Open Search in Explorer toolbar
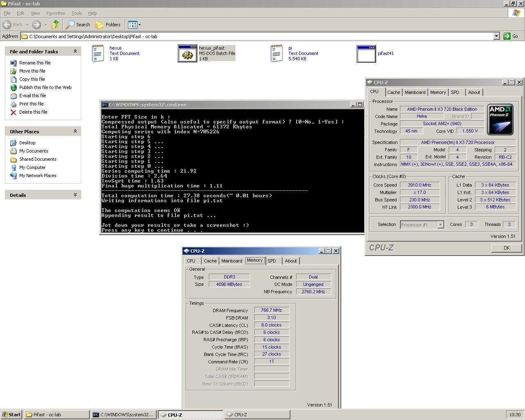 78,25
